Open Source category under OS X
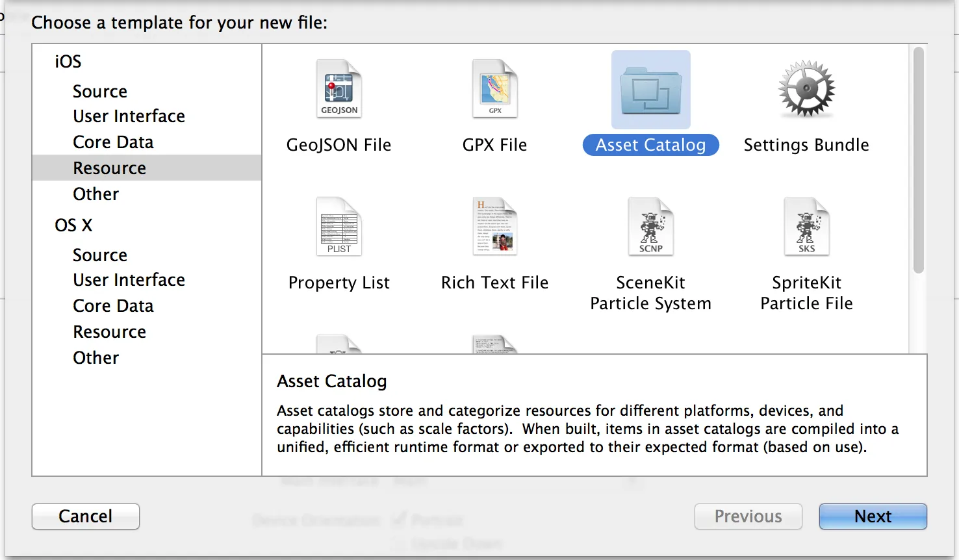Image resolution: width=959 pixels, height=560 pixels. point(100,255)
